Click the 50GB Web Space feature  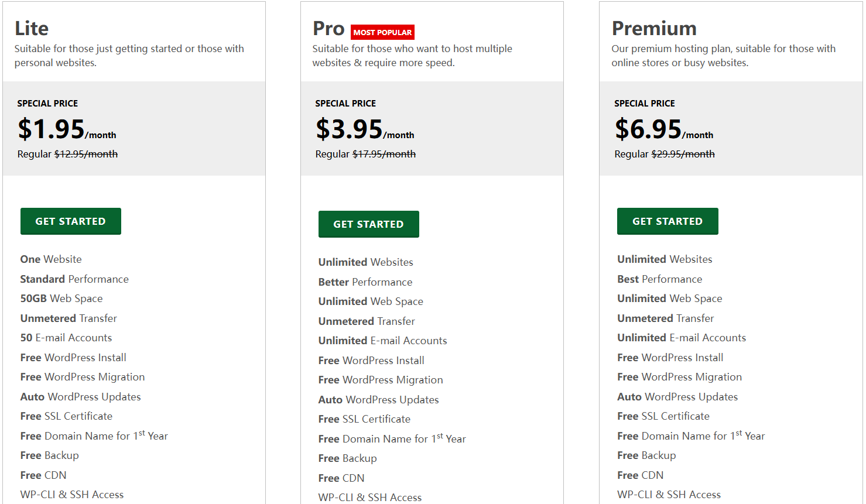(x=61, y=299)
